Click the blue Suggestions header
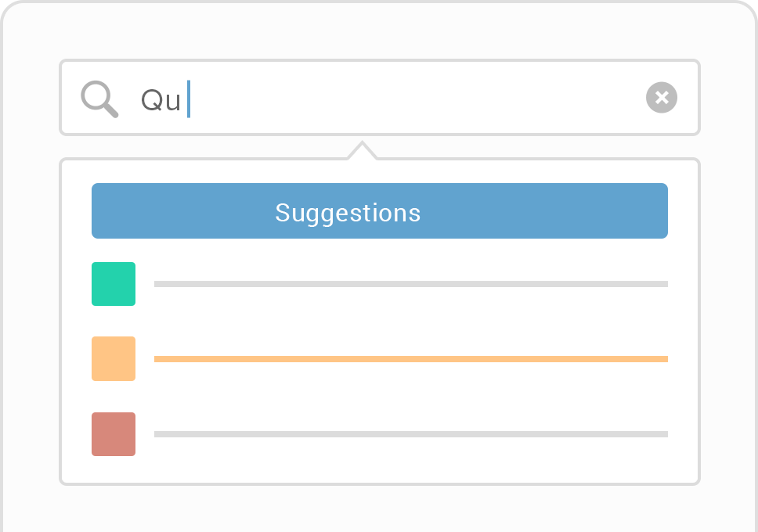The image size is (758, 532). [x=379, y=210]
